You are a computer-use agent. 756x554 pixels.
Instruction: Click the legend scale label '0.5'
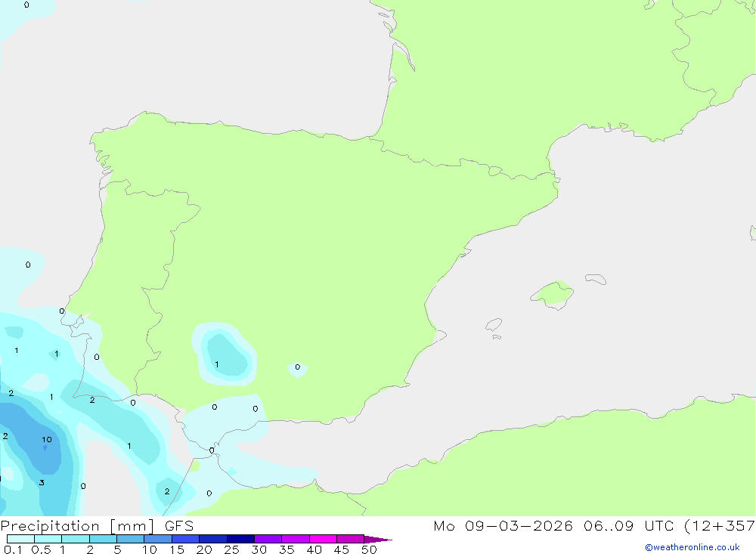pyautogui.click(x=41, y=549)
